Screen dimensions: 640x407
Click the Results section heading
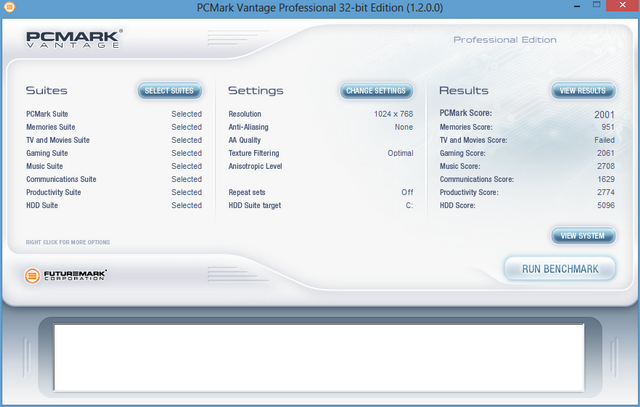[x=464, y=90]
